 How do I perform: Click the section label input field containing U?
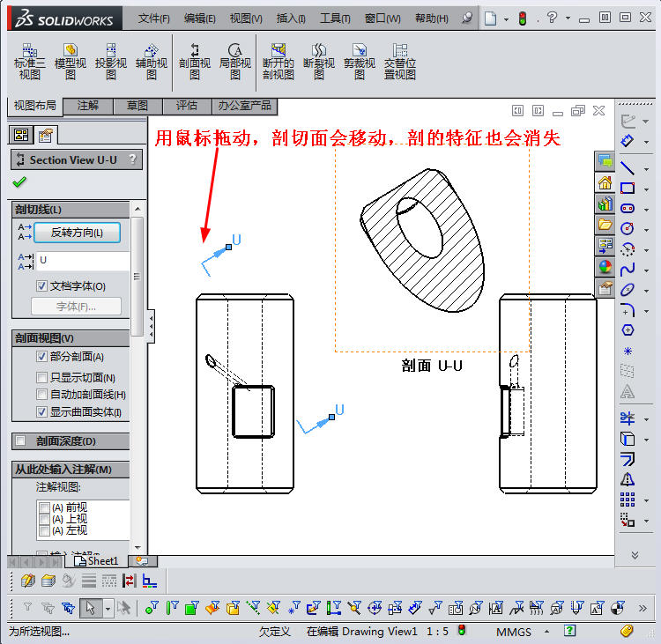pyautogui.click(x=82, y=261)
